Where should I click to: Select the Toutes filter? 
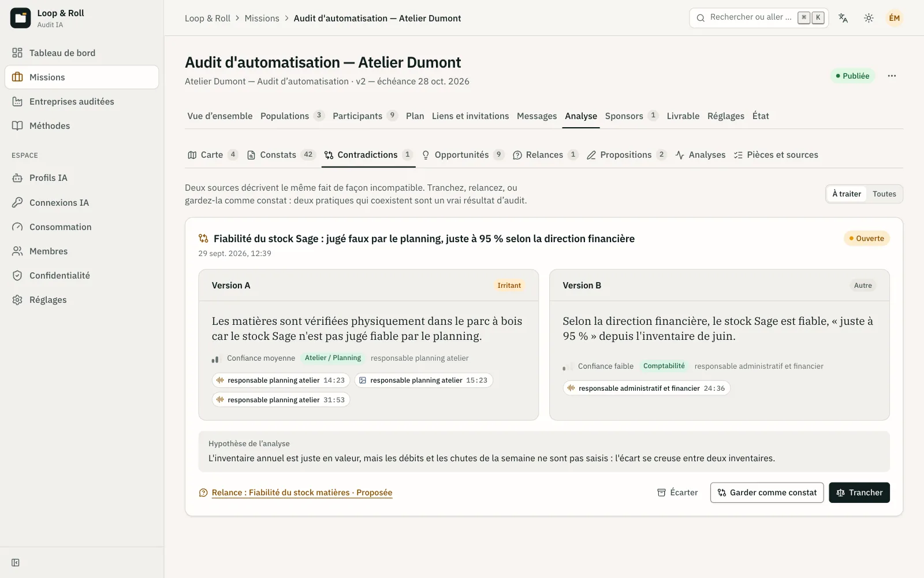click(x=884, y=194)
